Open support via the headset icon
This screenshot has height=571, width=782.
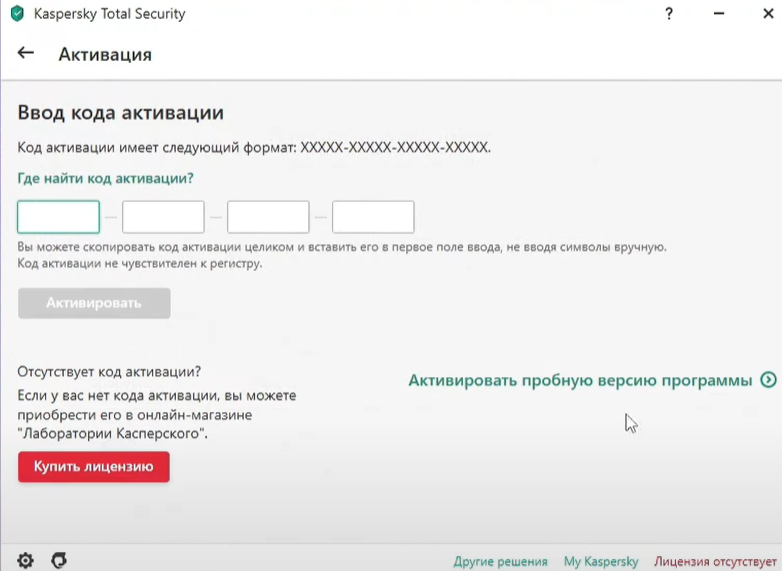(x=59, y=560)
